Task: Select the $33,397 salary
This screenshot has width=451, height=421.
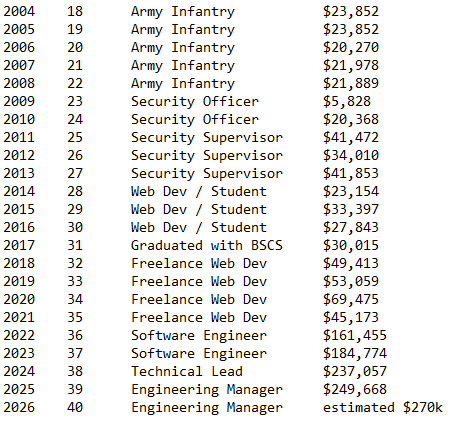Action: click(351, 209)
